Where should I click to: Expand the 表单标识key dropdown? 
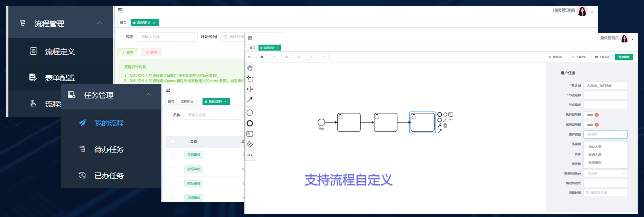coord(605,173)
